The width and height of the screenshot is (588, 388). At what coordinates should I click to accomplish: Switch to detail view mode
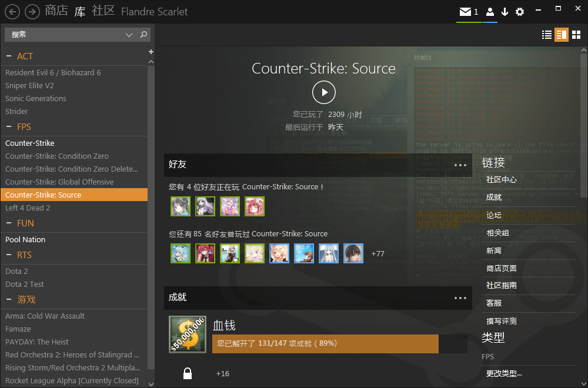(x=562, y=35)
